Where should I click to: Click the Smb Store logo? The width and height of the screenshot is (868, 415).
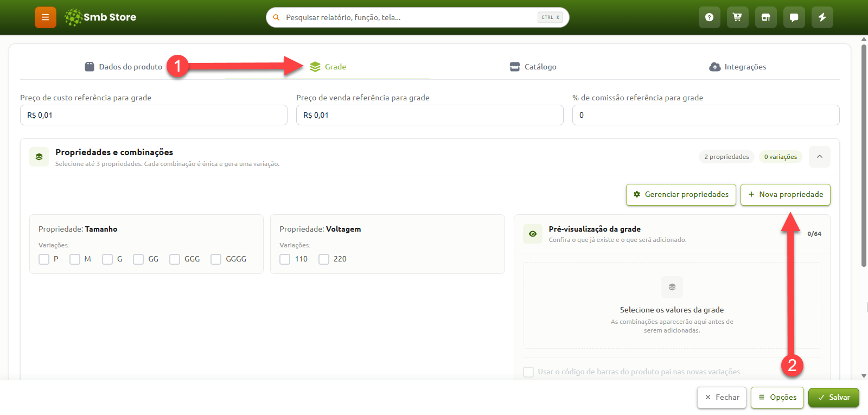click(100, 17)
